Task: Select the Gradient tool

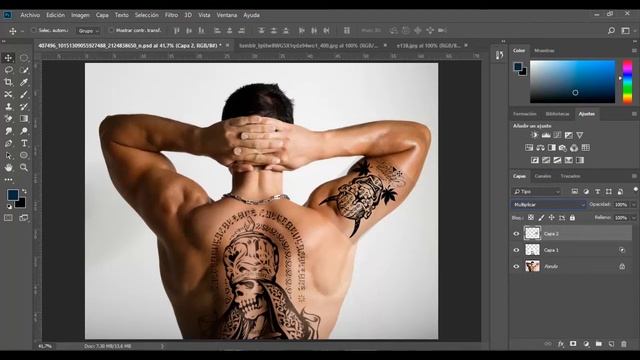Action: click(24, 119)
